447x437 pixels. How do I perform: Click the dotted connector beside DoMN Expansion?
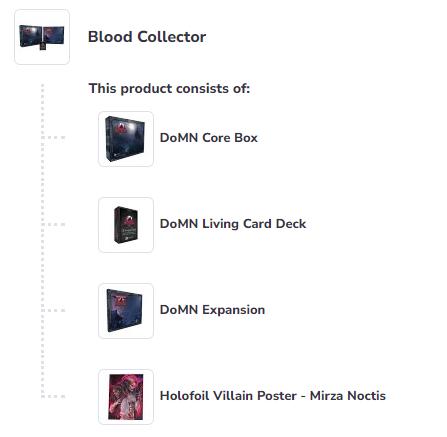click(x=54, y=310)
